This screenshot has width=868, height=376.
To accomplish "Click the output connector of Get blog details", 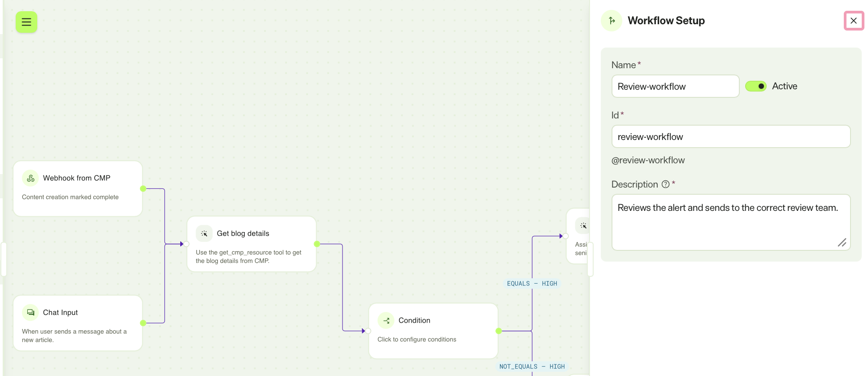I will pyautogui.click(x=317, y=244).
